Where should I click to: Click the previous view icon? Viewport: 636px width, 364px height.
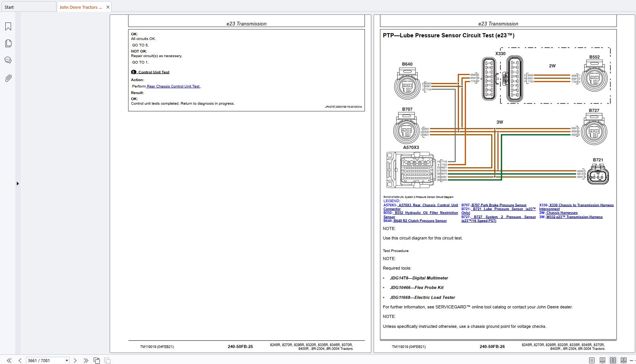pyautogui.click(x=97, y=360)
